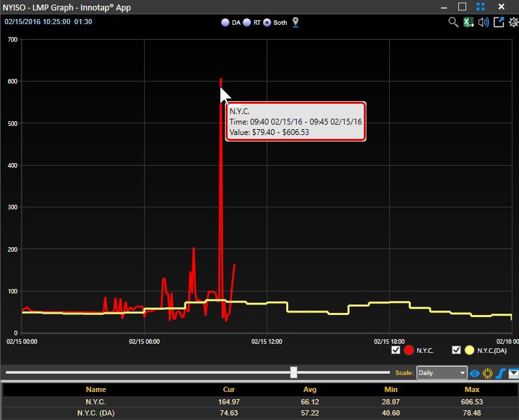Click the Min column header
This screenshot has width=519, height=420.
(391, 389)
